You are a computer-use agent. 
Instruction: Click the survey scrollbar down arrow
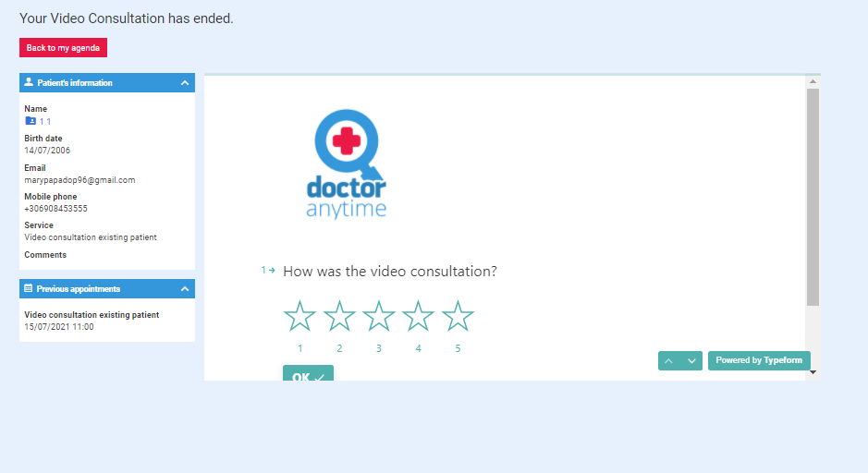[813, 372]
